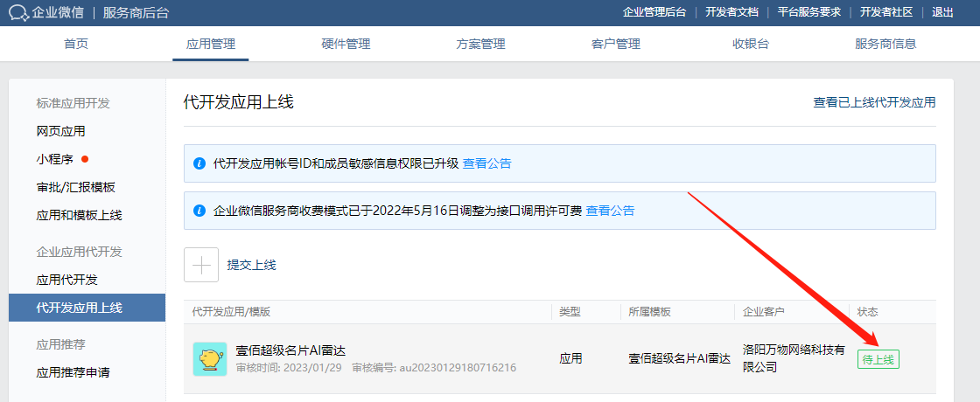This screenshot has height=402, width=980.
Task: Open 硬件管理 tab
Action: tap(346, 45)
